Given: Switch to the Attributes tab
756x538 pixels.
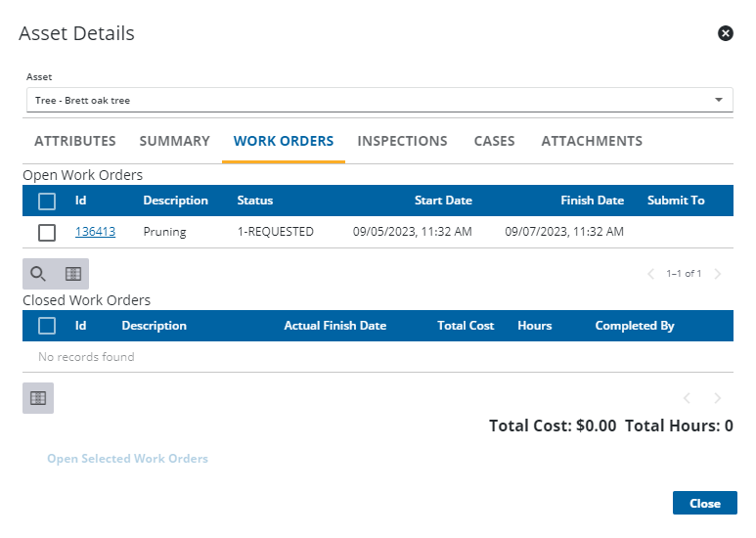Looking at the screenshot, I should tap(75, 141).
